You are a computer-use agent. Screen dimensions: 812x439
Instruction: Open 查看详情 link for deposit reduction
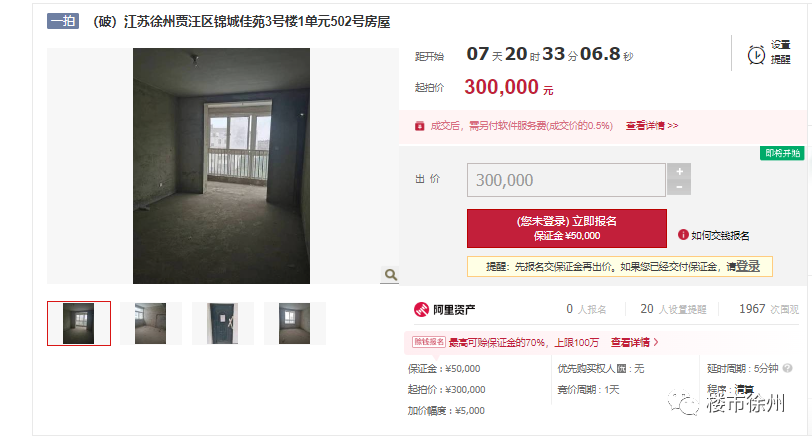(634, 342)
